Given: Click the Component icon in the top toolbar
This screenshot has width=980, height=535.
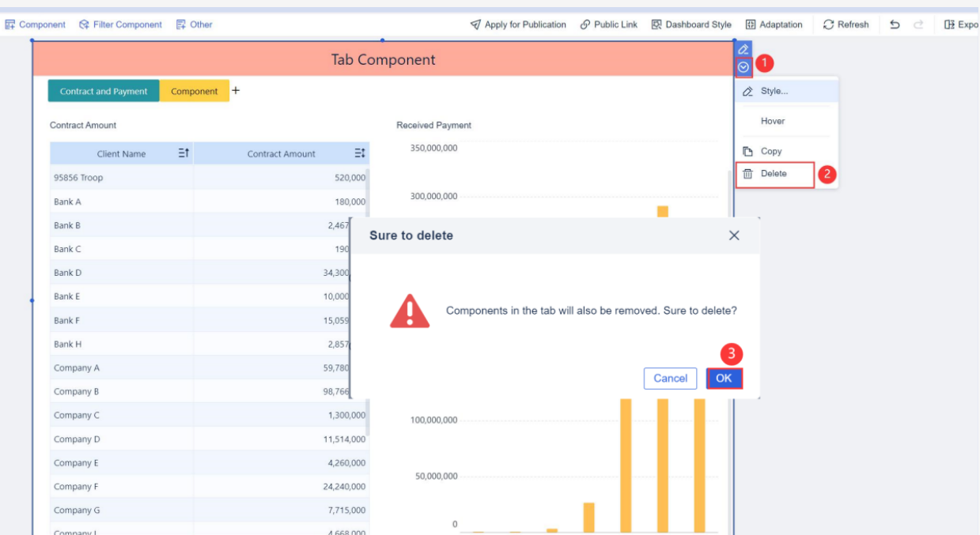Looking at the screenshot, I should point(10,24).
